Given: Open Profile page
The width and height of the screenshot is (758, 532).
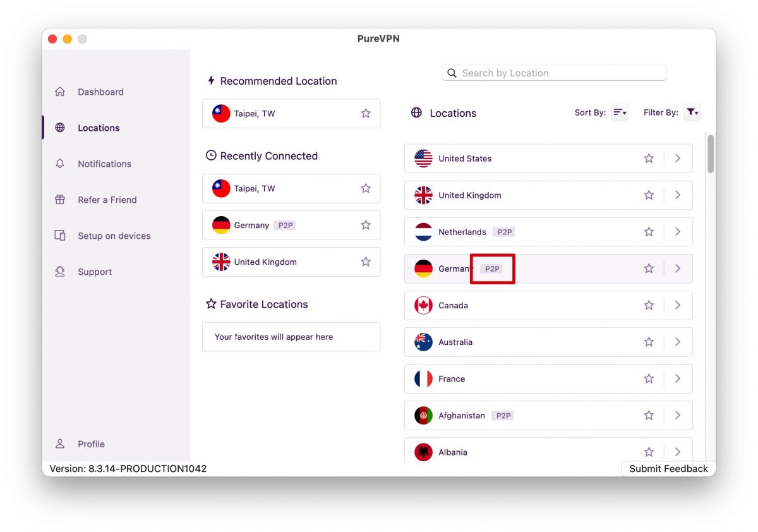Looking at the screenshot, I should pyautogui.click(x=91, y=444).
